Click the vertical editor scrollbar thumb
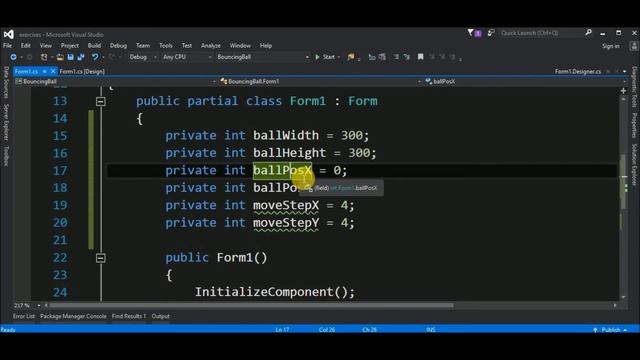Image resolution: width=640 pixels, height=360 pixels. [x=623, y=182]
